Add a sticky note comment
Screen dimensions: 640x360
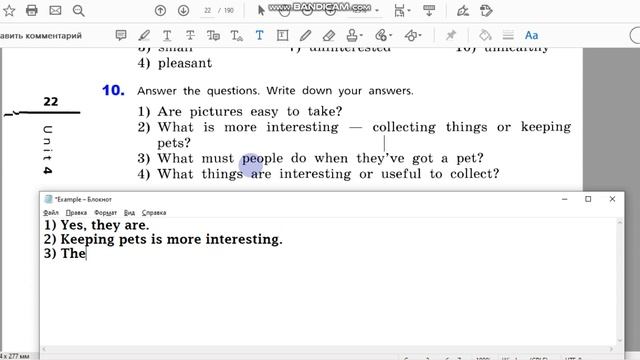click(121, 35)
